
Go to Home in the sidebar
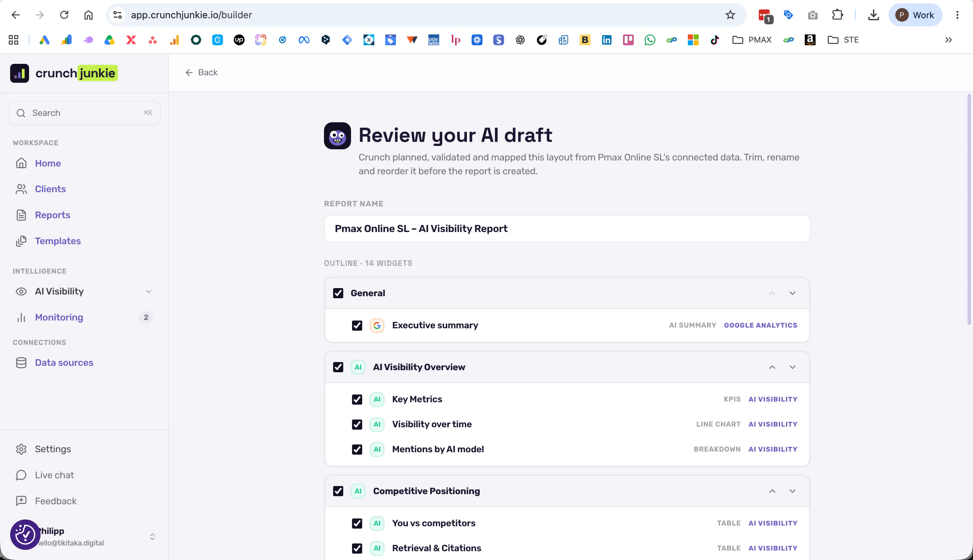(48, 163)
